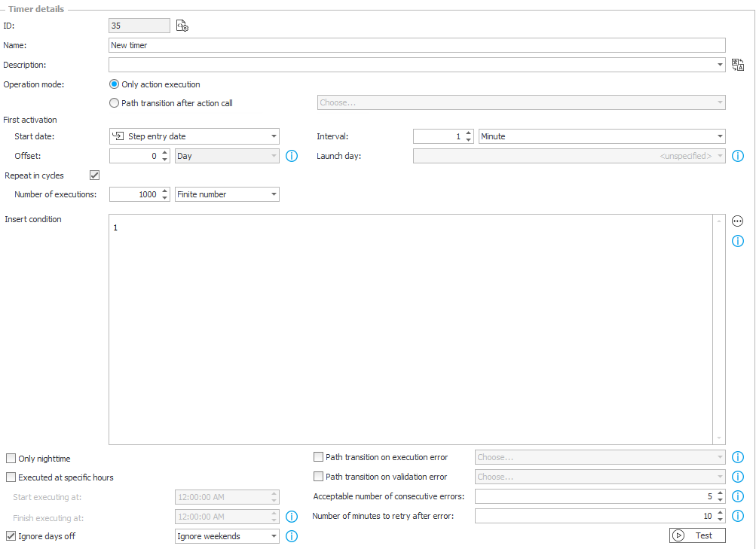The width and height of the screenshot is (756, 549).
Task: Click the info icon beside Offset
Action: tap(292, 156)
